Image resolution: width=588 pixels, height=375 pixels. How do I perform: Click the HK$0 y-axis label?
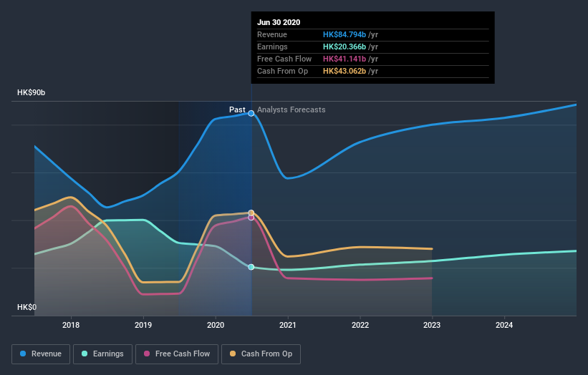coord(26,307)
